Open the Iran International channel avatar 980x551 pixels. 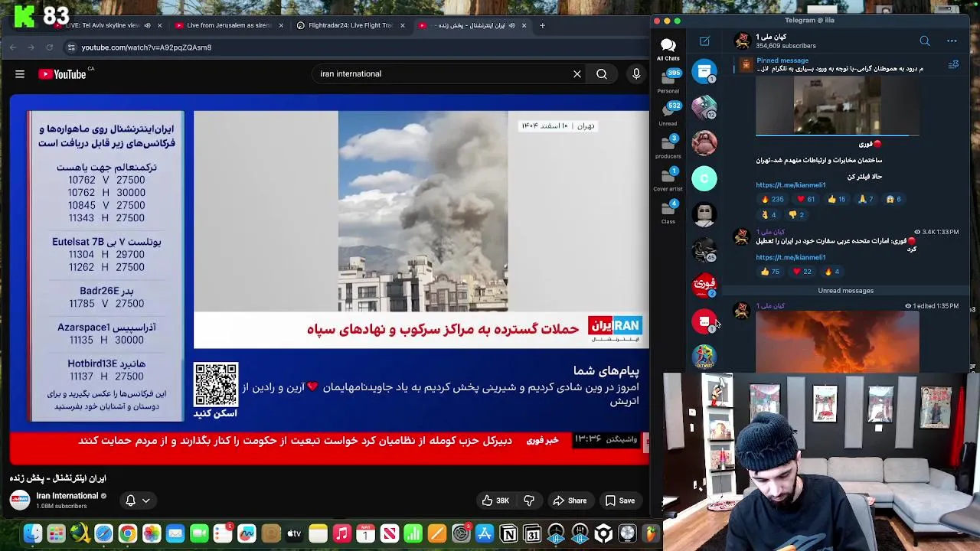pos(20,500)
